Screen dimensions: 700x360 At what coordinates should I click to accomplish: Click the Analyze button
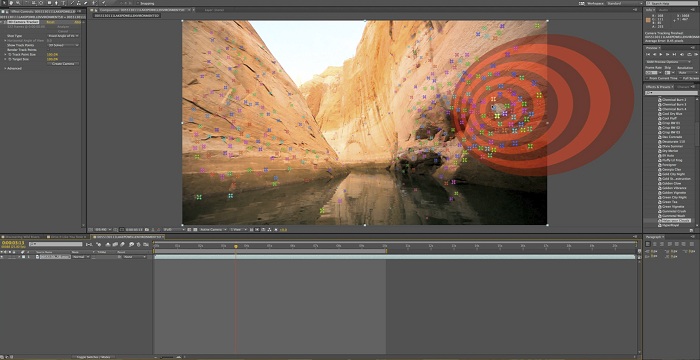(63, 27)
